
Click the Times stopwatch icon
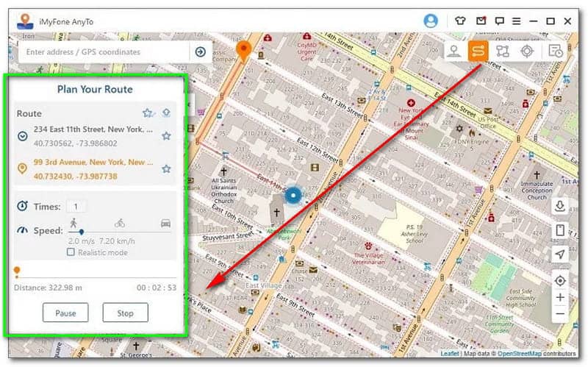click(22, 206)
